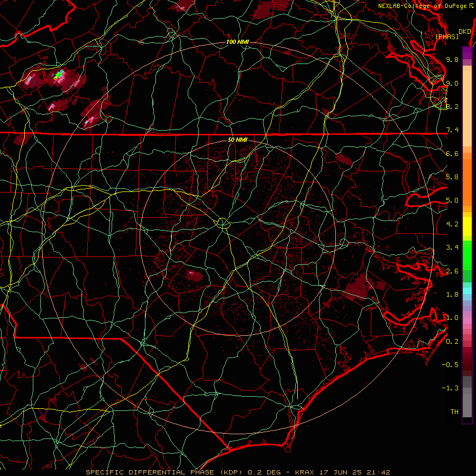Click the 0.2 value on the color scale

click(452, 342)
